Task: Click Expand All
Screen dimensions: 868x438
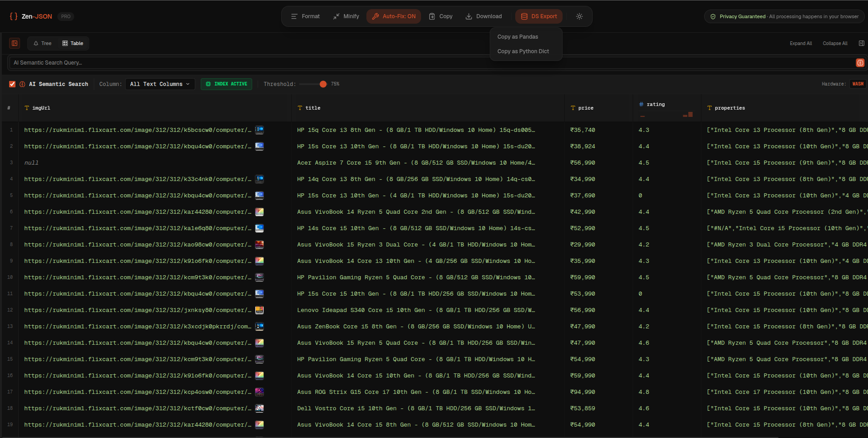Action: 801,43
